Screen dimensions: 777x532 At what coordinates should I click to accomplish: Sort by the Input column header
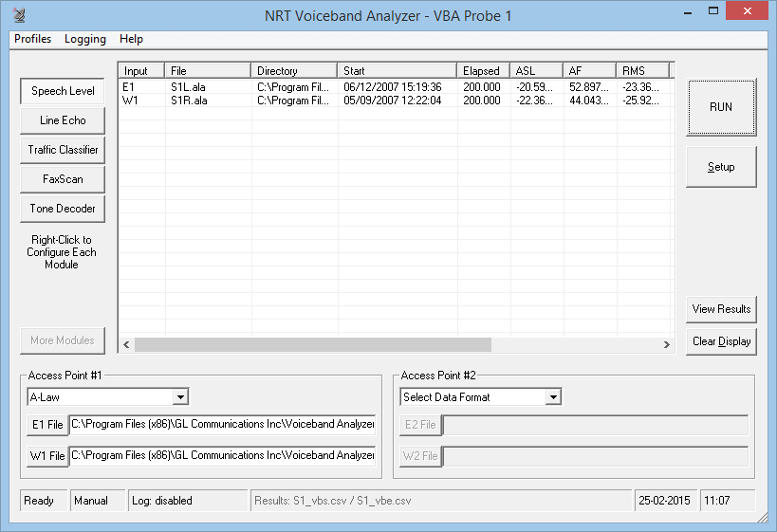[141, 71]
